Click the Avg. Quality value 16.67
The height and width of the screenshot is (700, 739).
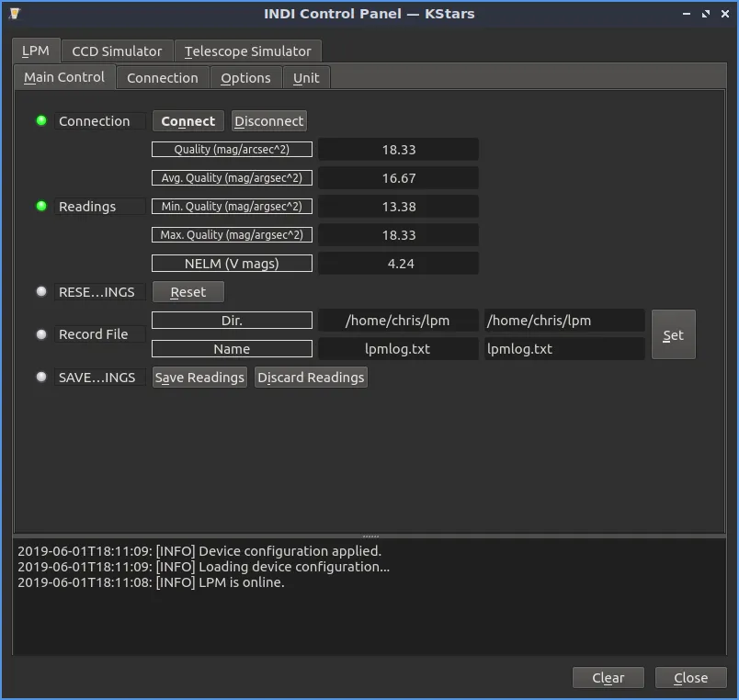pyautogui.click(x=399, y=178)
